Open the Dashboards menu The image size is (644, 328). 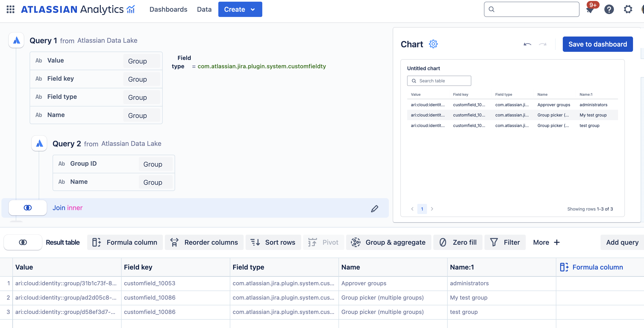(x=168, y=9)
